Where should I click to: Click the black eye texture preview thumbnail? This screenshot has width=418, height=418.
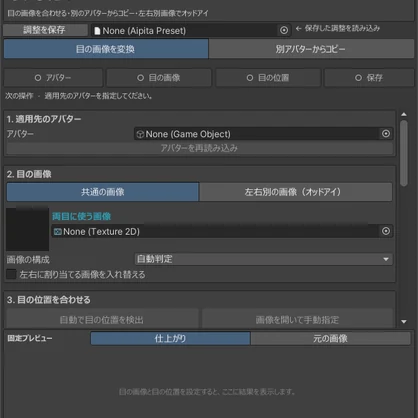tap(28, 229)
